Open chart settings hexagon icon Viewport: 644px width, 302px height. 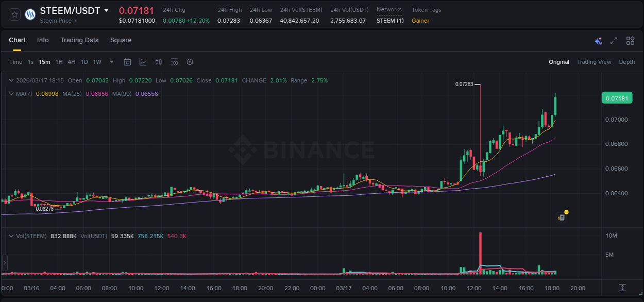coord(190,61)
